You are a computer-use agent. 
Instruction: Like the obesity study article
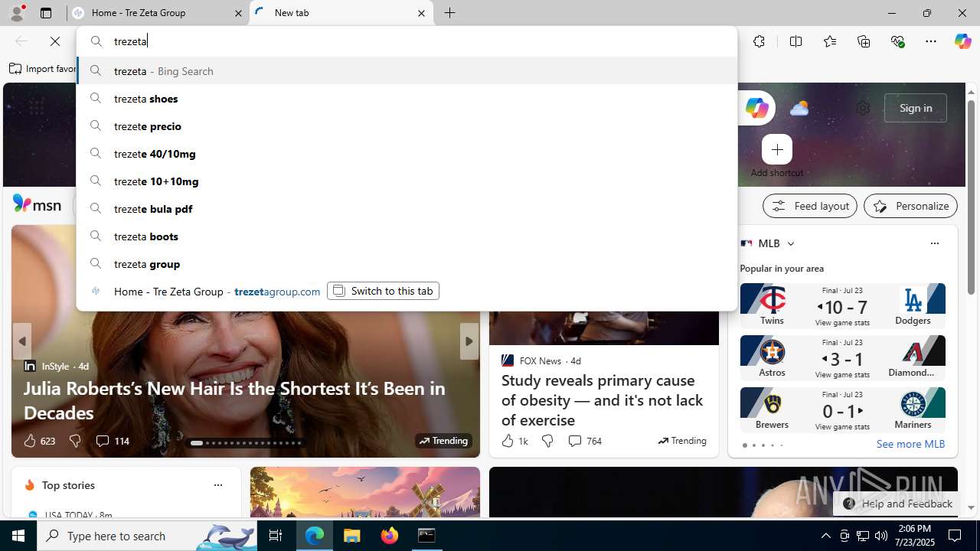pyautogui.click(x=514, y=441)
